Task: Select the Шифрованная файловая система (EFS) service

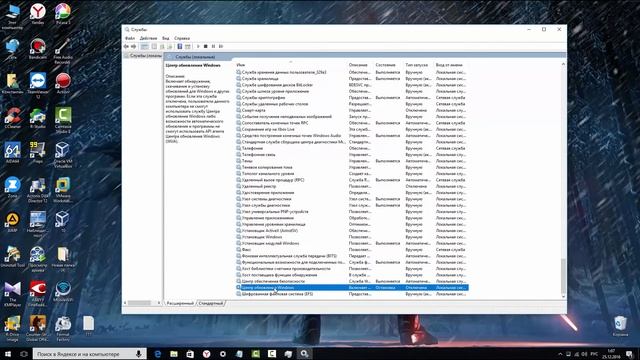Action: [352, 294]
